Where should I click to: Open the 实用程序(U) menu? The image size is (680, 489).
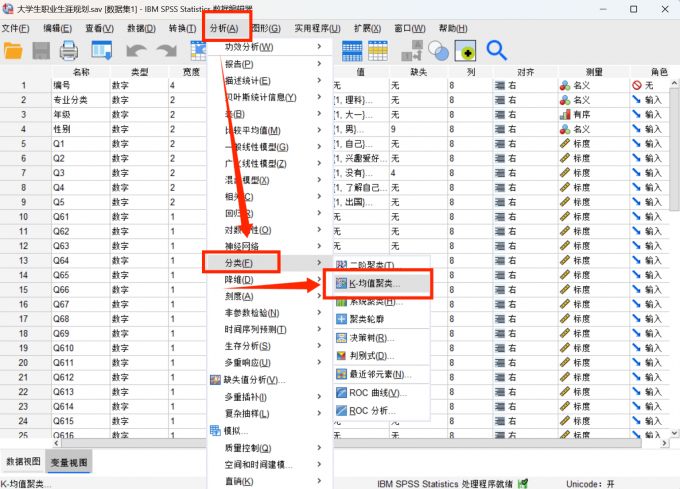pyautogui.click(x=317, y=29)
